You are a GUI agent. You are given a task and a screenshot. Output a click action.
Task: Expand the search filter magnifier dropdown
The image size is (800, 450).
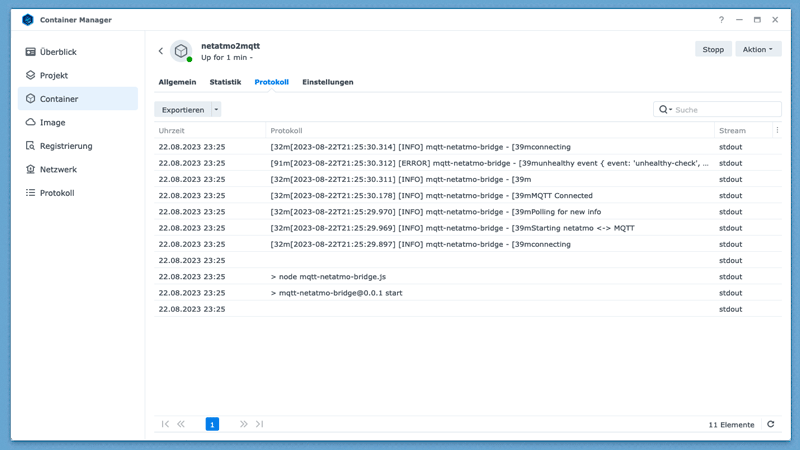pyautogui.click(x=665, y=110)
